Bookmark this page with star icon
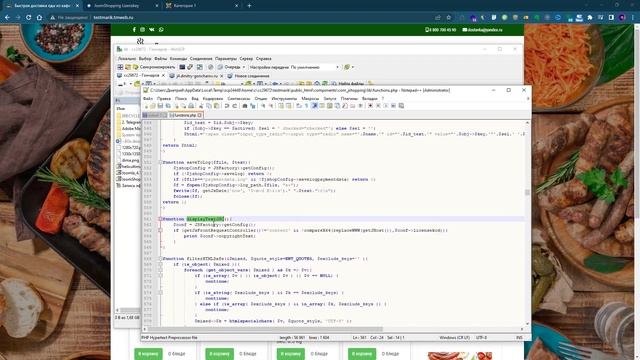This screenshot has height=360, width=640. (449, 18)
